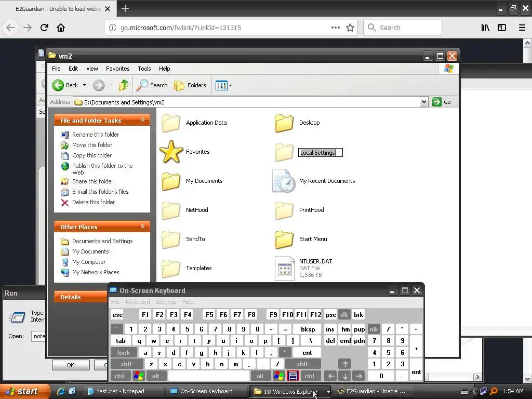Click the browser Search box
The height and width of the screenshot is (399, 532).
[x=403, y=28]
